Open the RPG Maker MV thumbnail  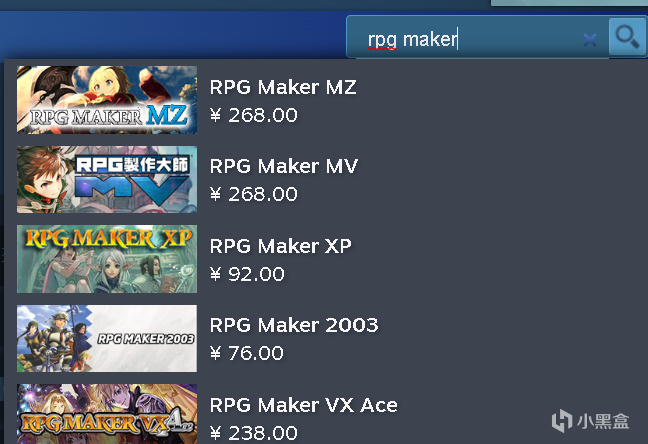[107, 179]
